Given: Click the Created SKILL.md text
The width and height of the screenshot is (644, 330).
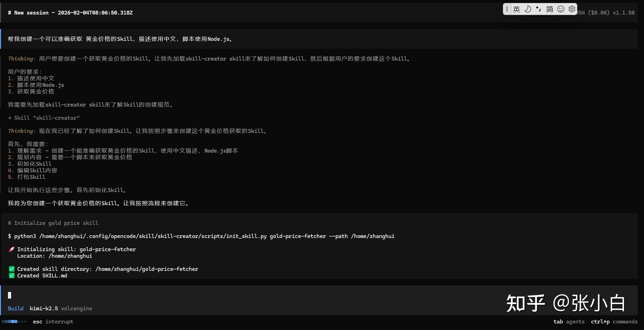Looking at the screenshot, I should tap(42, 276).
